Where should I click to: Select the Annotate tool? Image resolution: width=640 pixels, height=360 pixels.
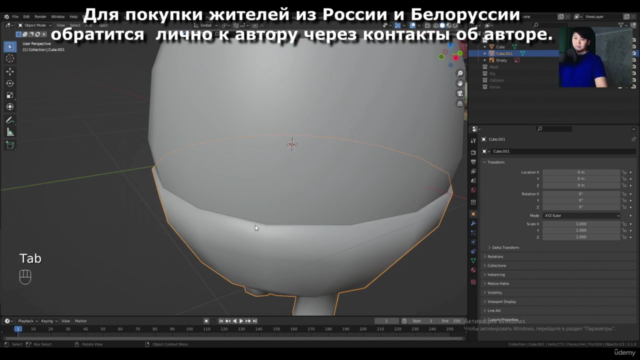[10, 120]
